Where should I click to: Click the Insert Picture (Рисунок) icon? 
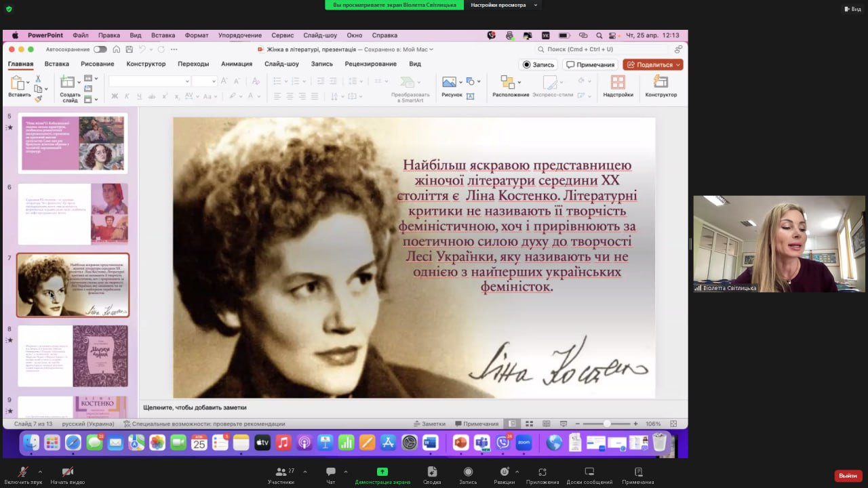(448, 82)
